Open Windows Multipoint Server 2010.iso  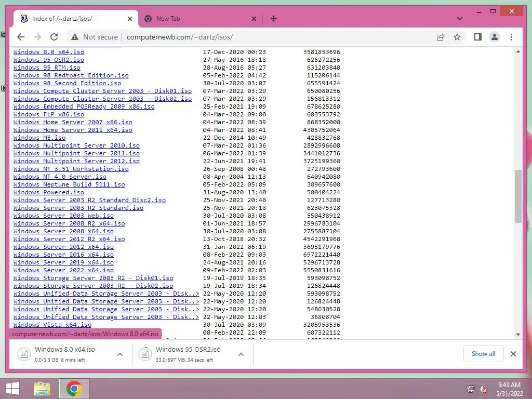tap(77, 145)
